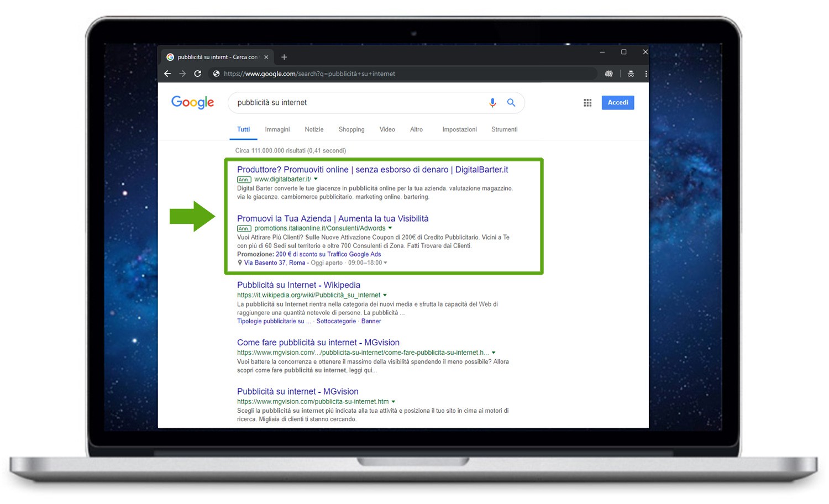Open the Strumenti search tools
This screenshot has width=829, height=504.
pyautogui.click(x=504, y=129)
